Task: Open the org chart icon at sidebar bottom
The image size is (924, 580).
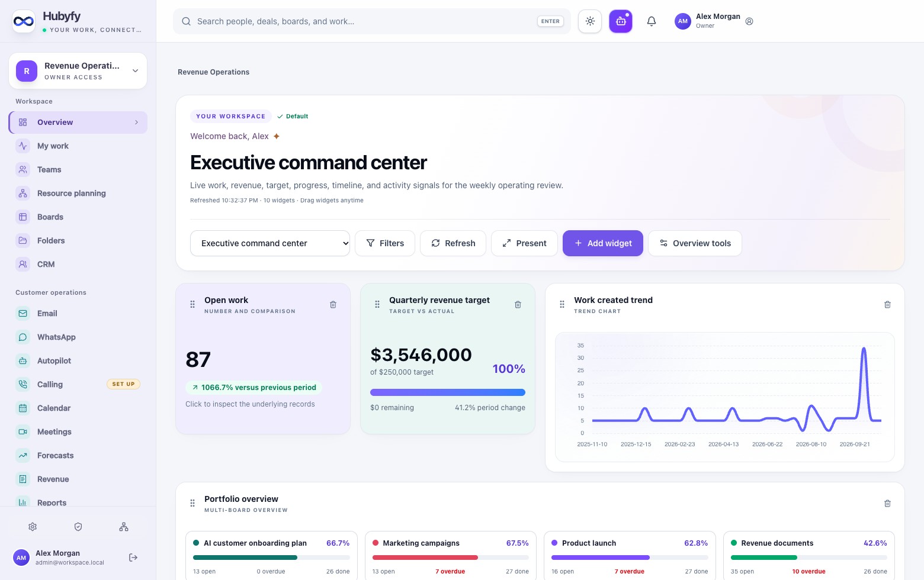Action: [124, 527]
